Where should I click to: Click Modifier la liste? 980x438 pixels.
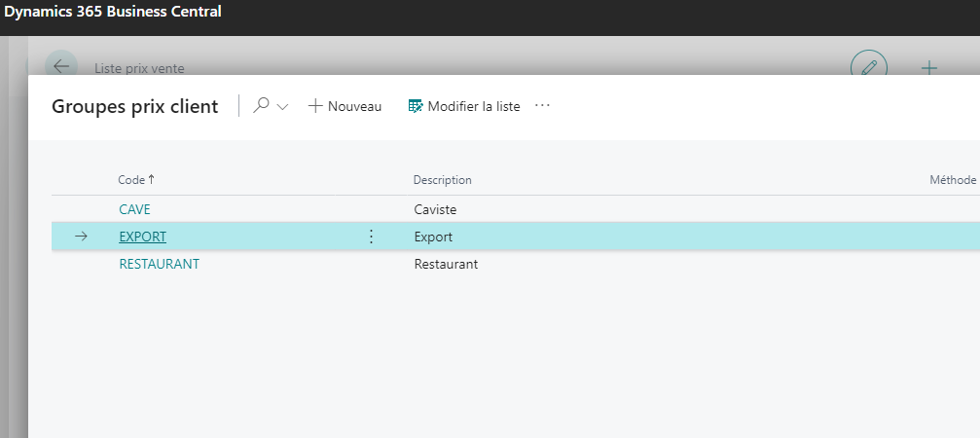tap(464, 106)
